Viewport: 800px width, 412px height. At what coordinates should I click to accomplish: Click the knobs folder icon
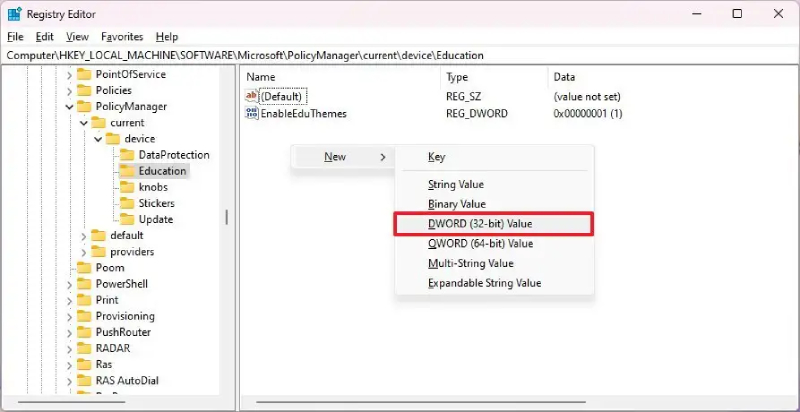pyautogui.click(x=127, y=187)
